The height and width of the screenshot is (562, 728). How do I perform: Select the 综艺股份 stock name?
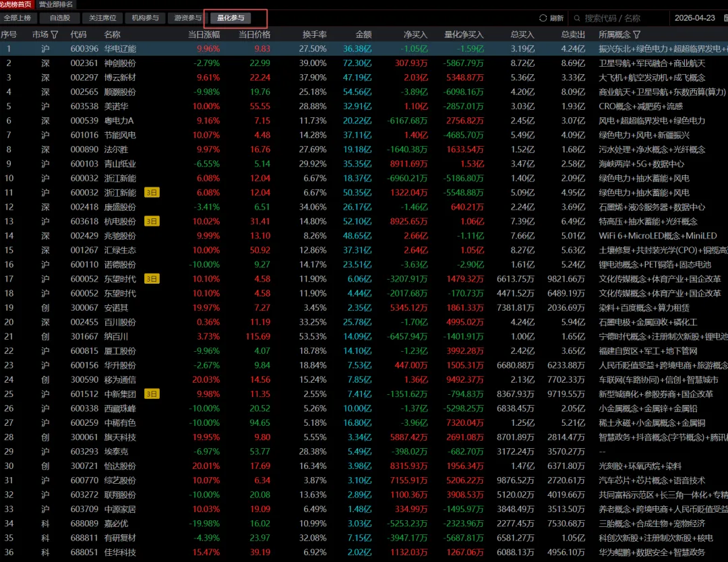[120, 480]
